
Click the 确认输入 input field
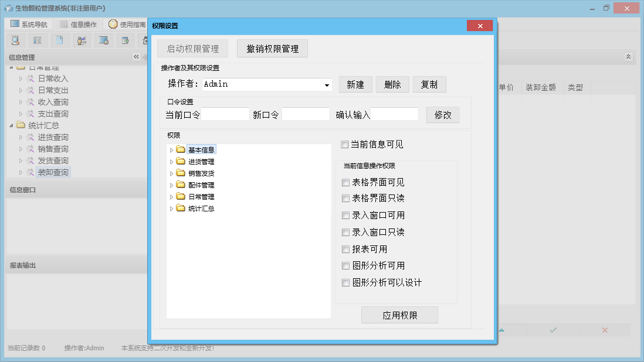[x=394, y=114]
